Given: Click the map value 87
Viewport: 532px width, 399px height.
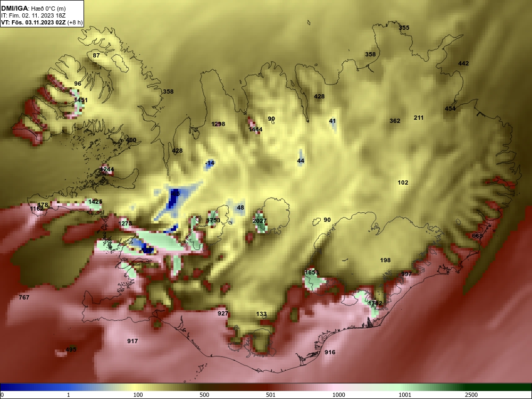Looking at the screenshot, I should [x=96, y=55].
